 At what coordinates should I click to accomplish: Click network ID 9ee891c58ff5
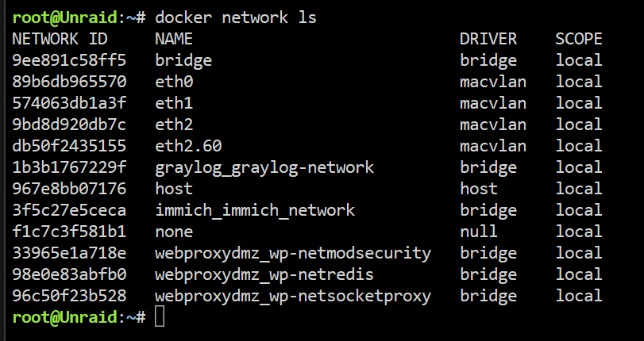tap(69, 60)
